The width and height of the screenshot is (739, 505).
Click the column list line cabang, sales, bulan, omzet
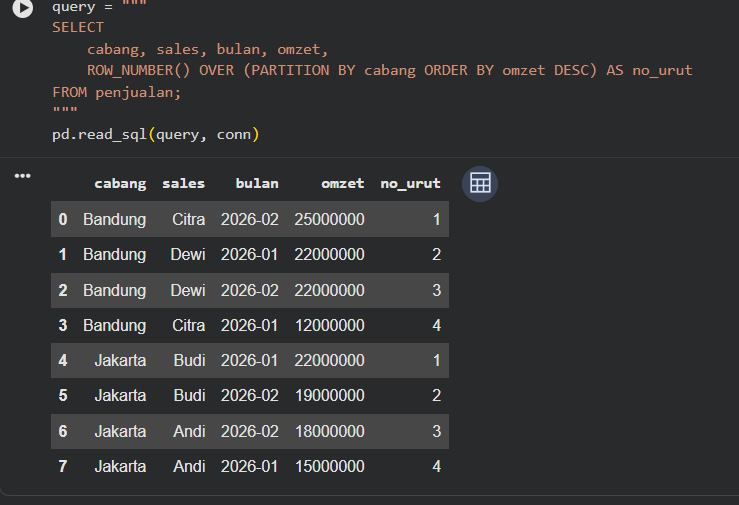[207, 49]
